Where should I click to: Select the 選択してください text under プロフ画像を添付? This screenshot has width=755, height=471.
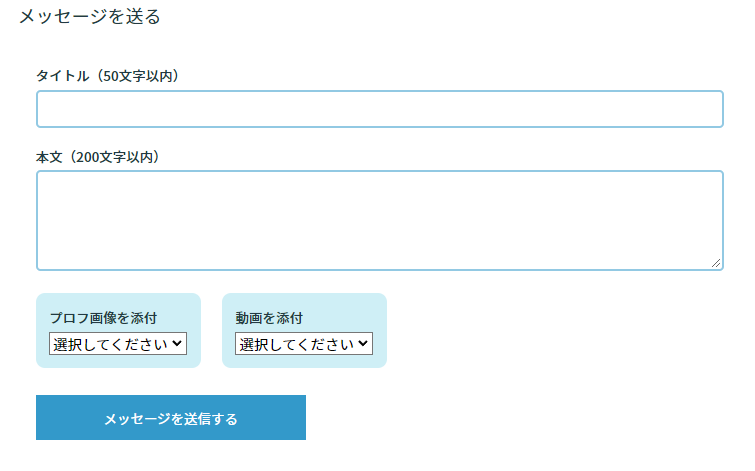(x=110, y=344)
